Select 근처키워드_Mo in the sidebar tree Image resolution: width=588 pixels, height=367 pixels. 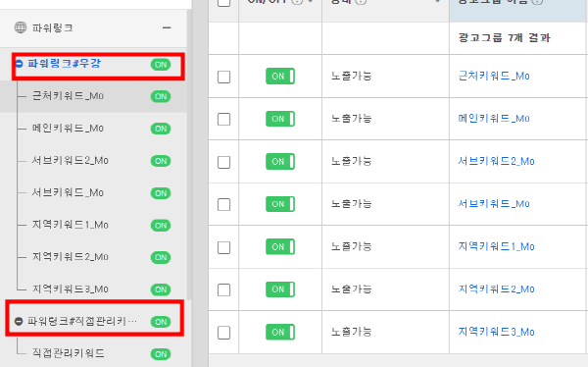[x=68, y=96]
